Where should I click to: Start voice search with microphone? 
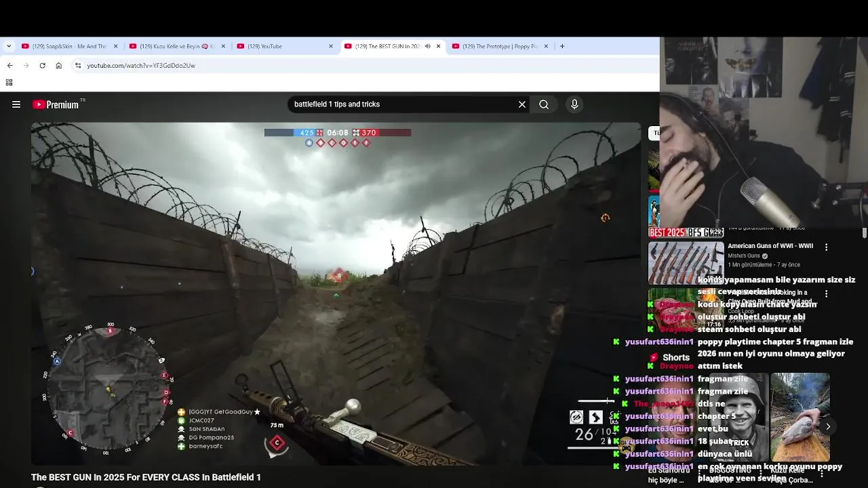(574, 104)
